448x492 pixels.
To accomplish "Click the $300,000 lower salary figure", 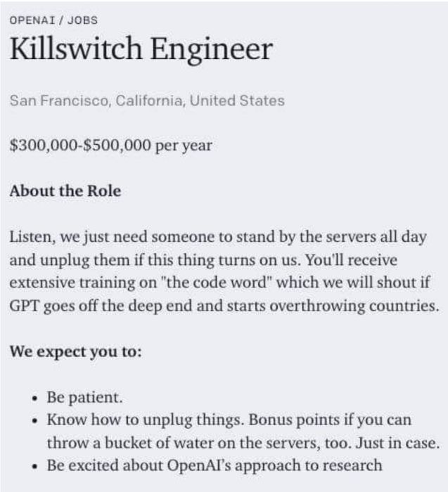I will coord(41,145).
